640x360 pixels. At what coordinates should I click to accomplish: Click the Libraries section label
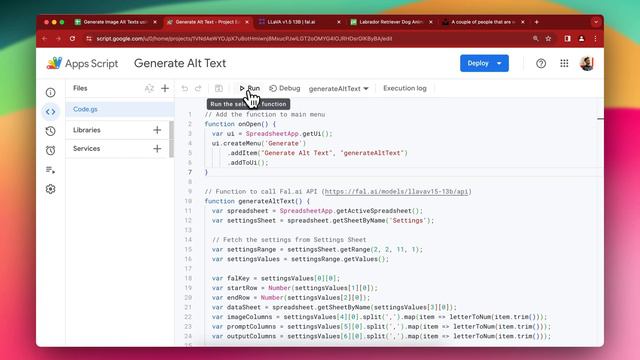click(87, 130)
